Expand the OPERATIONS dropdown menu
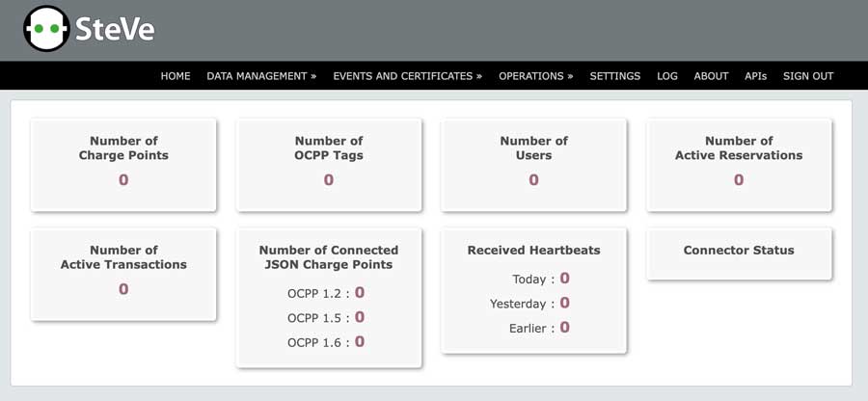Screen dimensions: 868x401 [x=535, y=76]
